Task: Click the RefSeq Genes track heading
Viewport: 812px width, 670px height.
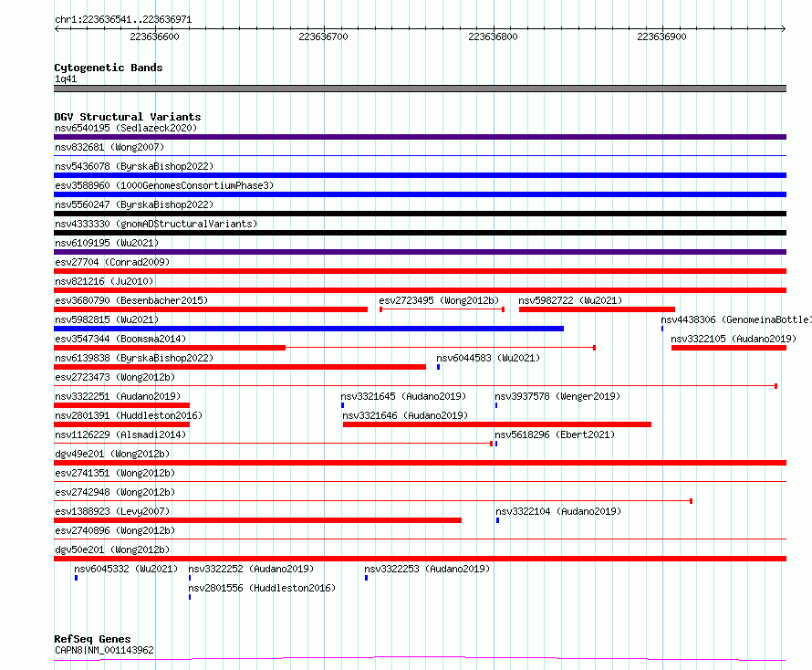Action: pos(92,639)
